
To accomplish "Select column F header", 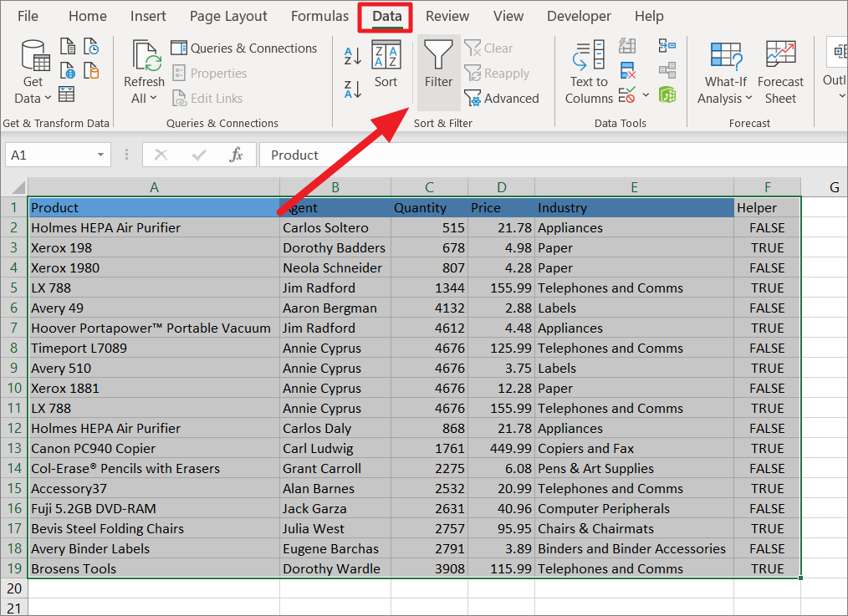I will [768, 187].
